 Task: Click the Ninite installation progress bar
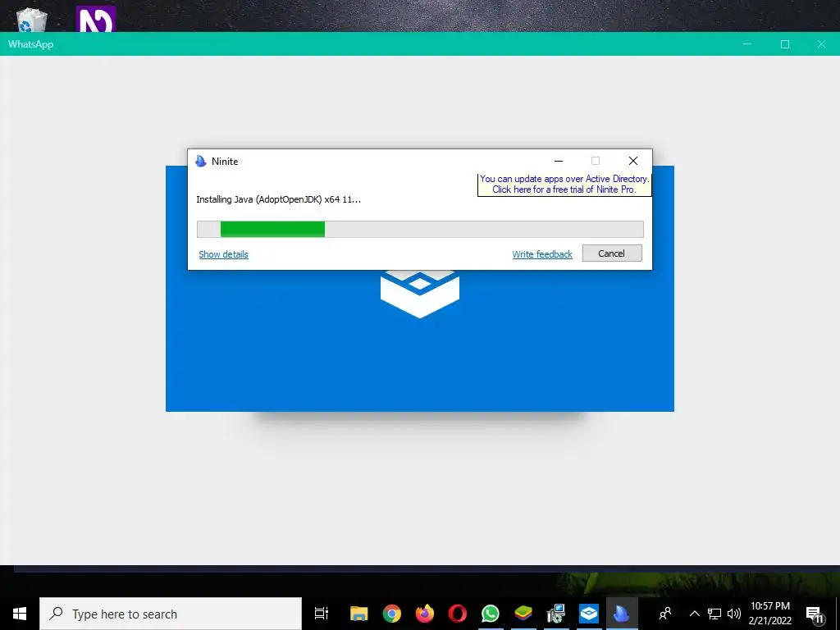pos(420,230)
